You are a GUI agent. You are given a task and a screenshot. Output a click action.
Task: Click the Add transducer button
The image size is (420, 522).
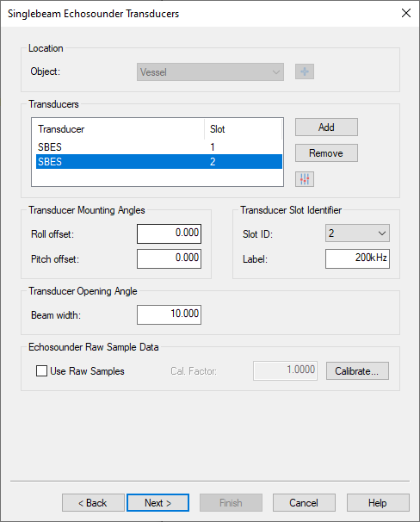click(x=326, y=127)
